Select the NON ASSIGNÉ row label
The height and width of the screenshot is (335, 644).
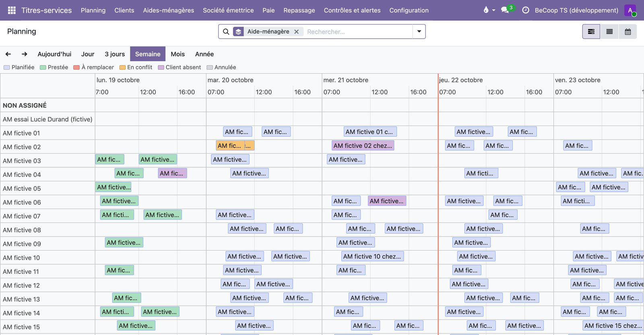pos(25,105)
